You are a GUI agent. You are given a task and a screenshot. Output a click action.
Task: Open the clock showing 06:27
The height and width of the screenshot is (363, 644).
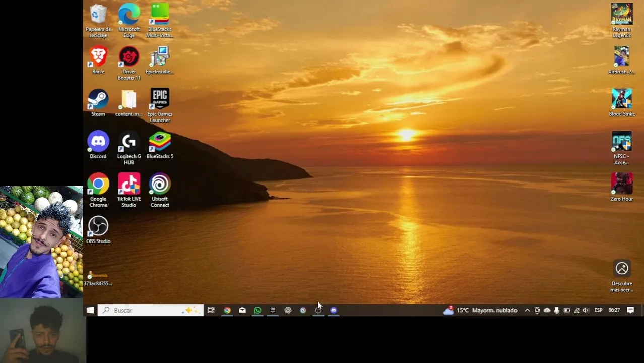614,310
